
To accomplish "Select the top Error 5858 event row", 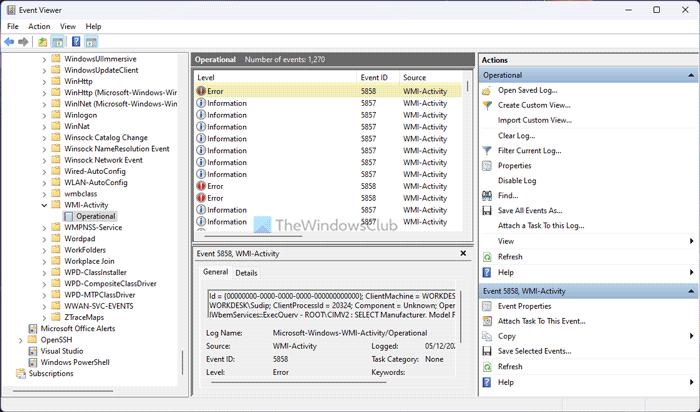I will click(x=328, y=91).
